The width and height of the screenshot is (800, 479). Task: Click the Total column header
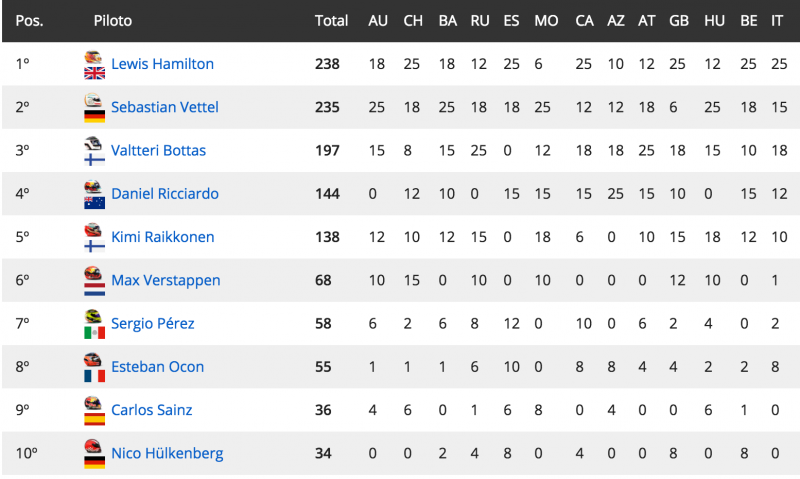[331, 20]
